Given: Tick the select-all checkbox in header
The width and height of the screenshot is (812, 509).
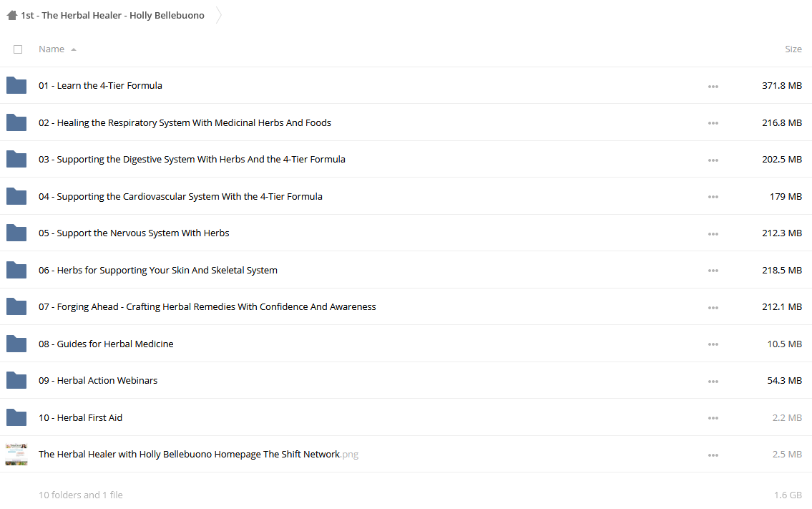Looking at the screenshot, I should pyautogui.click(x=18, y=49).
